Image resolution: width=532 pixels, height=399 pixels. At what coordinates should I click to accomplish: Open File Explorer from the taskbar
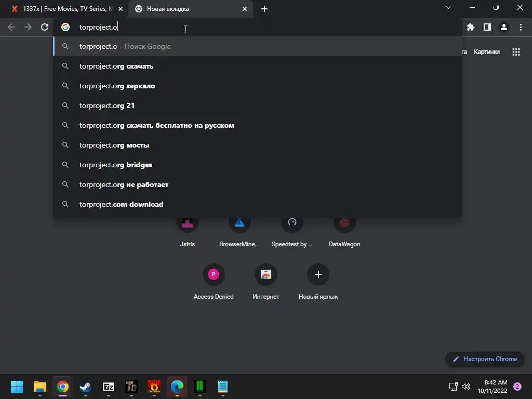[x=39, y=387]
